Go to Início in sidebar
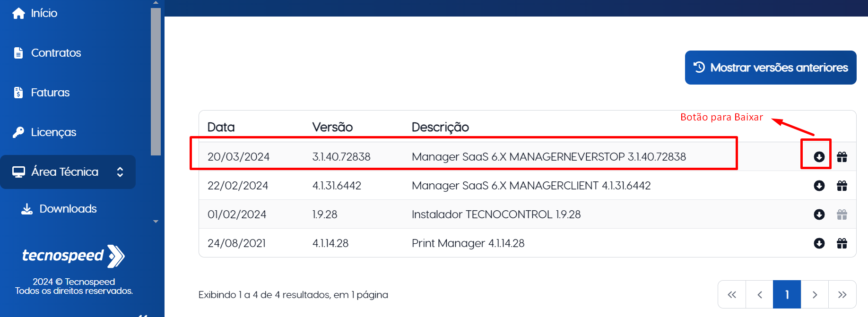 (44, 13)
